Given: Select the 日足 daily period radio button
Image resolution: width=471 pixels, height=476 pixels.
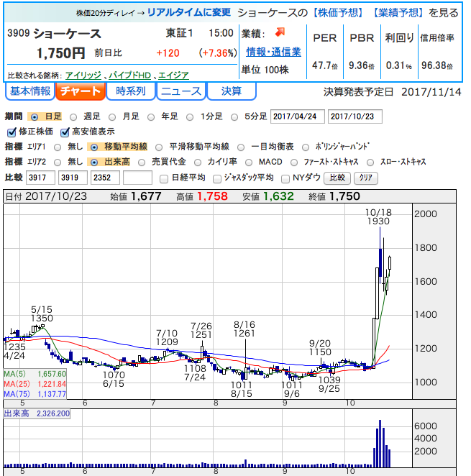Looking at the screenshot, I should [35, 117].
